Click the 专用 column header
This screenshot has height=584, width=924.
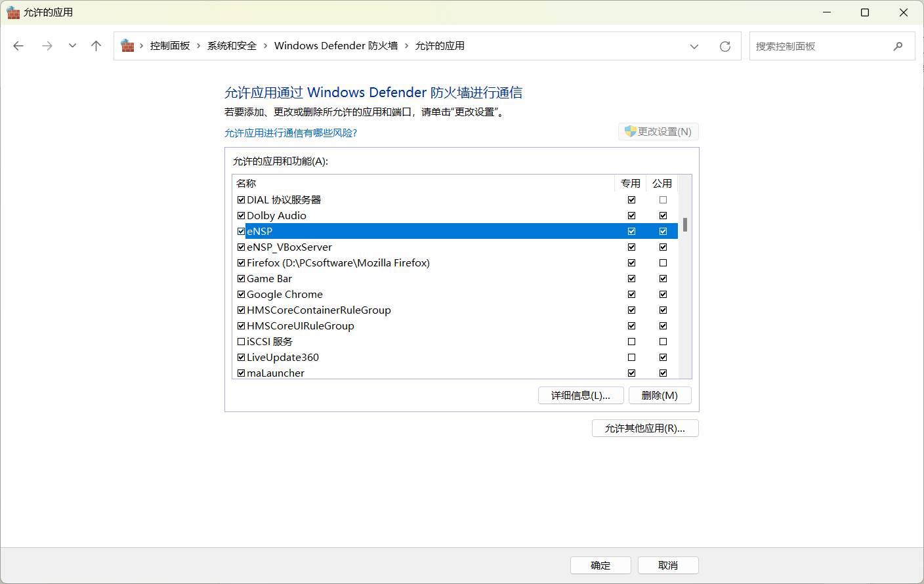[x=631, y=183]
